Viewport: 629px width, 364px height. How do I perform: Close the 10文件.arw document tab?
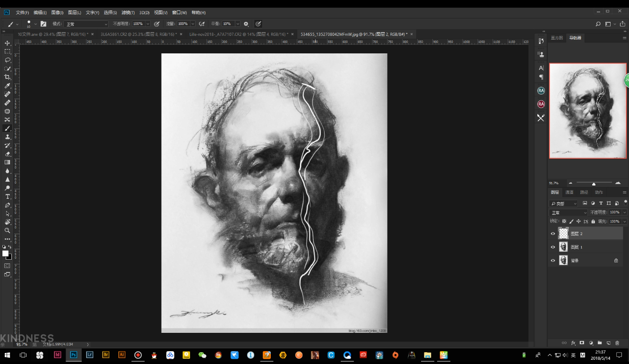92,34
